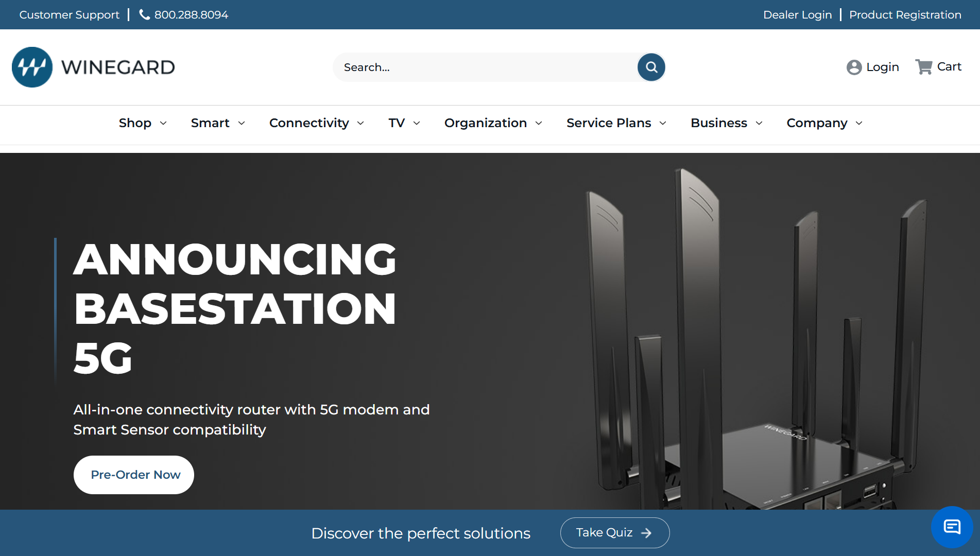Viewport: 980px width, 556px height.
Task: Expand the Shop dropdown menu
Action: (143, 123)
